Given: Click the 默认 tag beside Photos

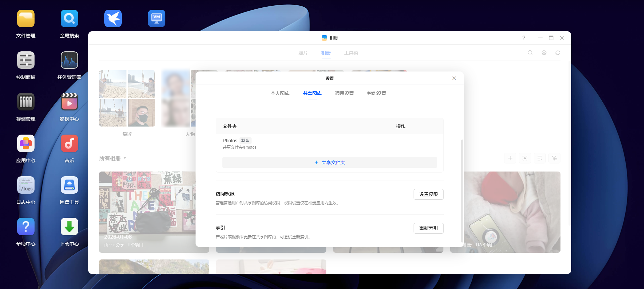Looking at the screenshot, I should tap(245, 141).
